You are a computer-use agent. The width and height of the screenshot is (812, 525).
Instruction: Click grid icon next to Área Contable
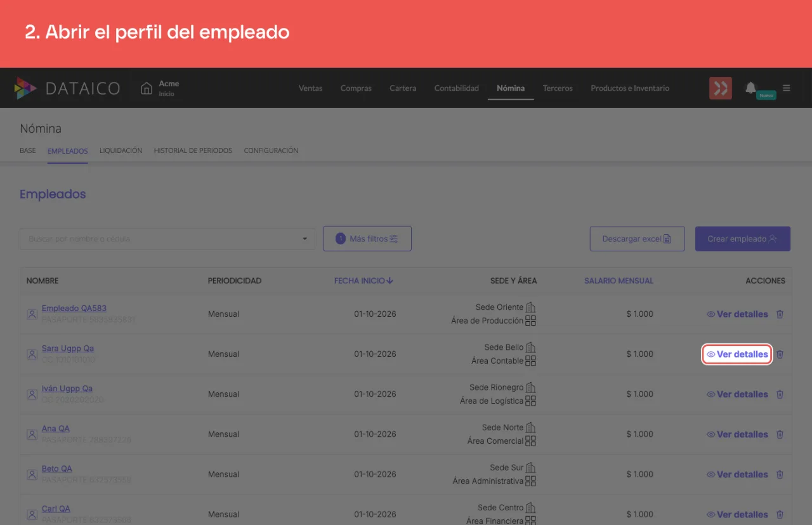tap(531, 361)
